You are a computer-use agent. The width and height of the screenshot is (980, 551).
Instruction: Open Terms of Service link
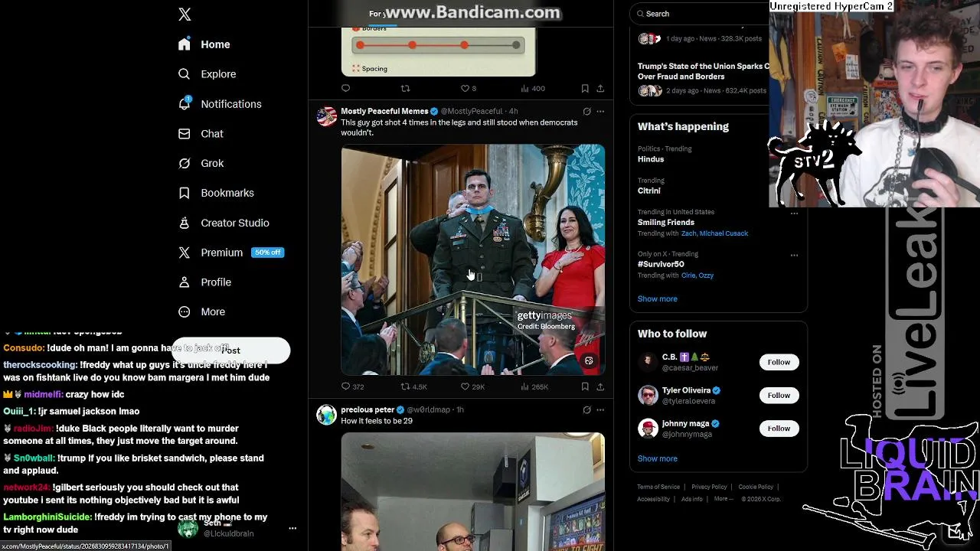coord(658,487)
